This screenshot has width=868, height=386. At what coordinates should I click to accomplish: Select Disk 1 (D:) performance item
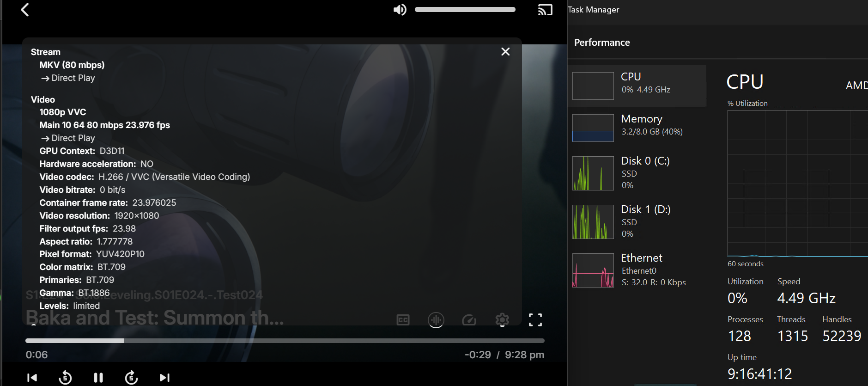pyautogui.click(x=637, y=222)
